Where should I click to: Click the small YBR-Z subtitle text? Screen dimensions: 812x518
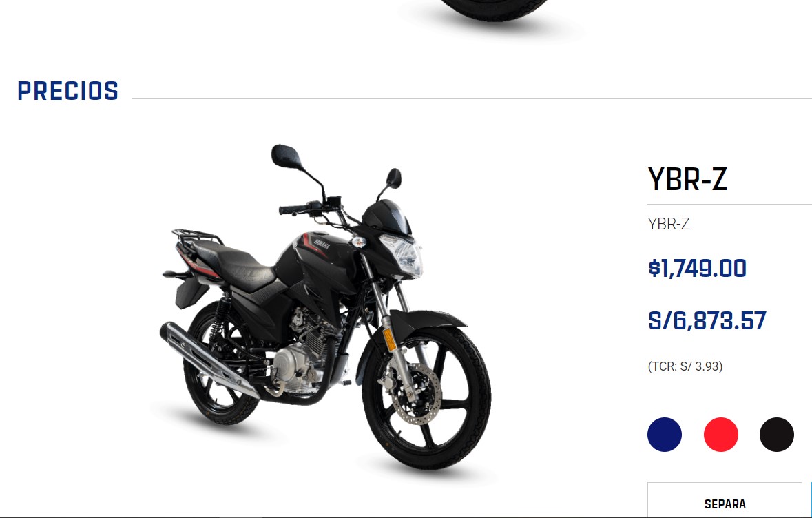coord(669,224)
